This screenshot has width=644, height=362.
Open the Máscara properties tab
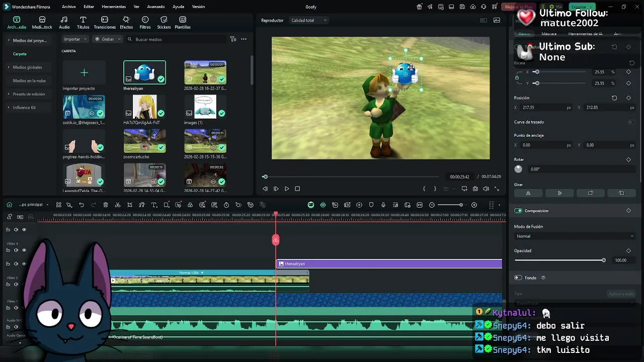click(549, 34)
